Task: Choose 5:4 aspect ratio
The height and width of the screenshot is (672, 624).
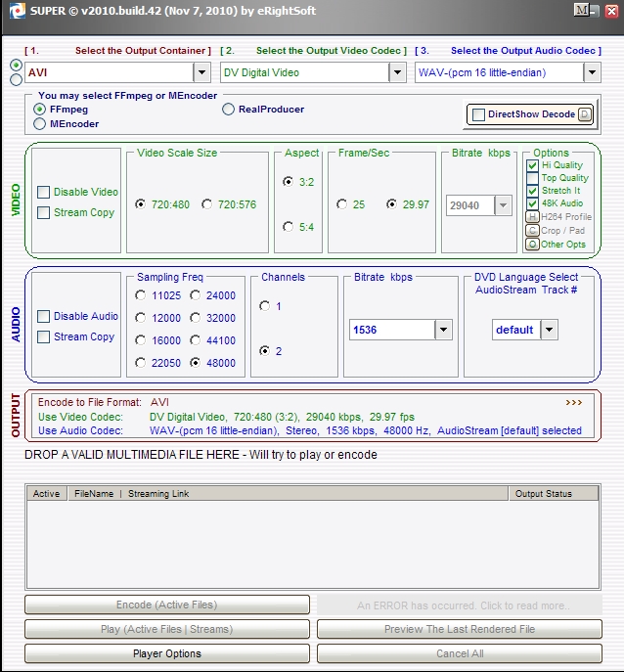Action: pos(288,227)
